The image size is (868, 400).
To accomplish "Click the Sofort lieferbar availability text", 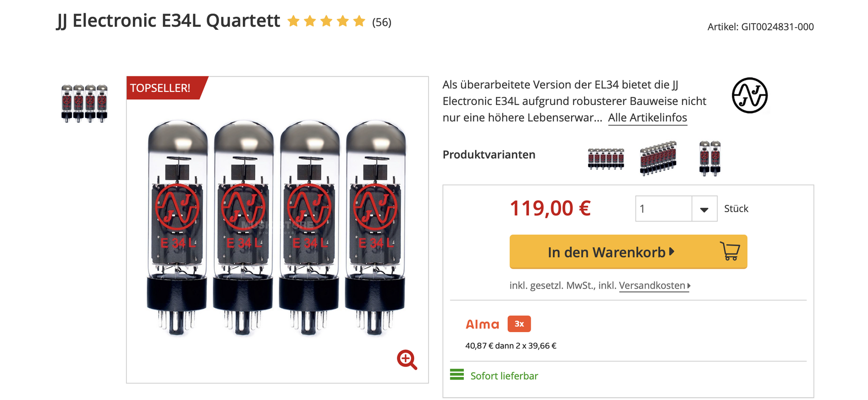I will tap(504, 376).
